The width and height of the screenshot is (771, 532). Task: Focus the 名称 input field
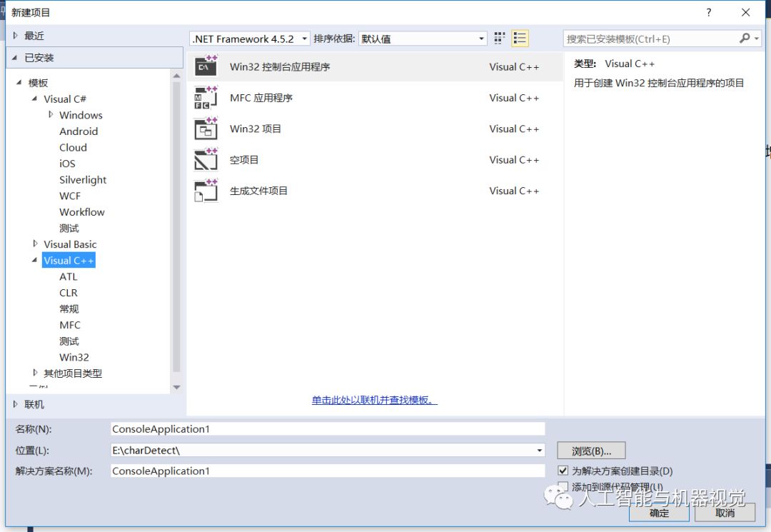[x=328, y=428]
